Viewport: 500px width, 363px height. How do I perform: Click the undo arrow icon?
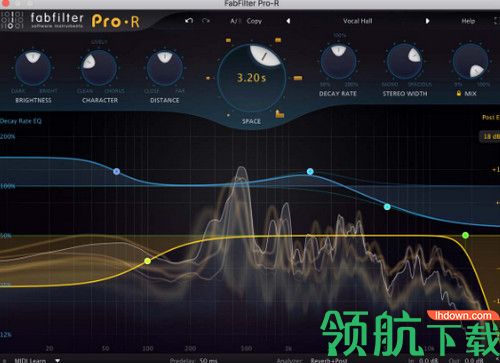click(x=189, y=21)
